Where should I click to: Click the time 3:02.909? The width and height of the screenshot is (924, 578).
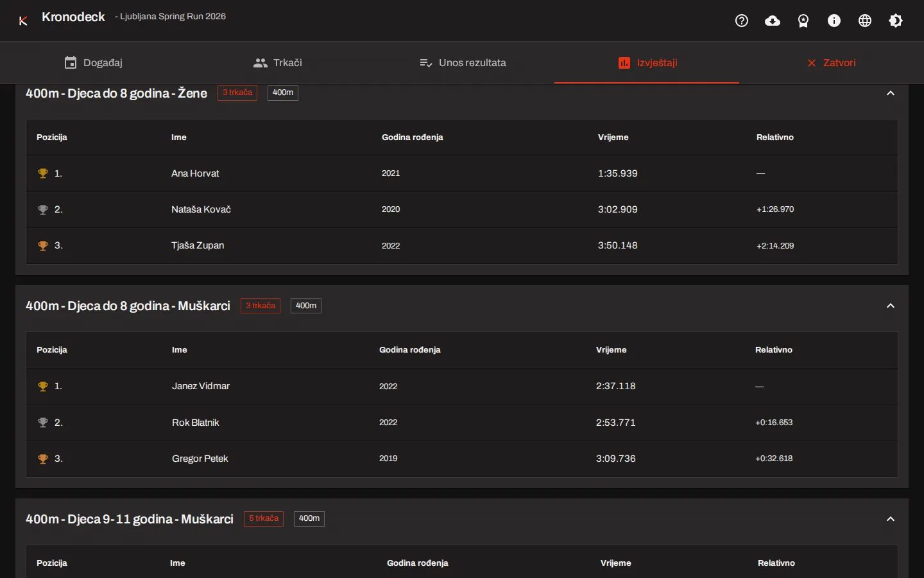coord(618,209)
